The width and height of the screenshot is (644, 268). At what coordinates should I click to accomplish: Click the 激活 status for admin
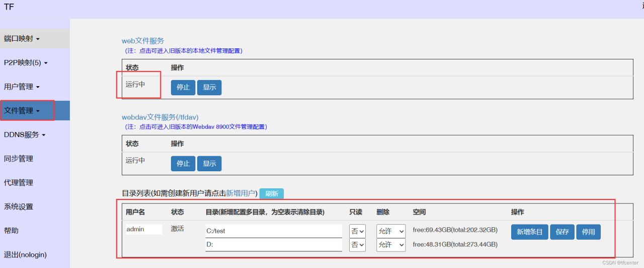(x=177, y=229)
